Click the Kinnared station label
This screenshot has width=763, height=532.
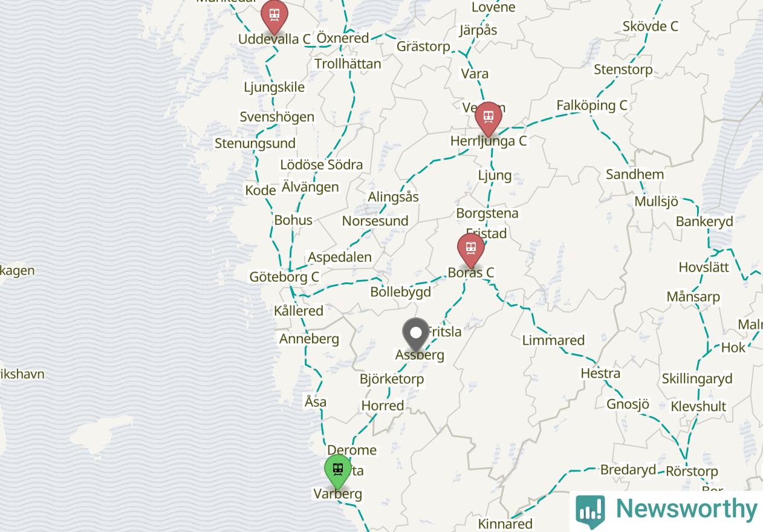tap(505, 524)
